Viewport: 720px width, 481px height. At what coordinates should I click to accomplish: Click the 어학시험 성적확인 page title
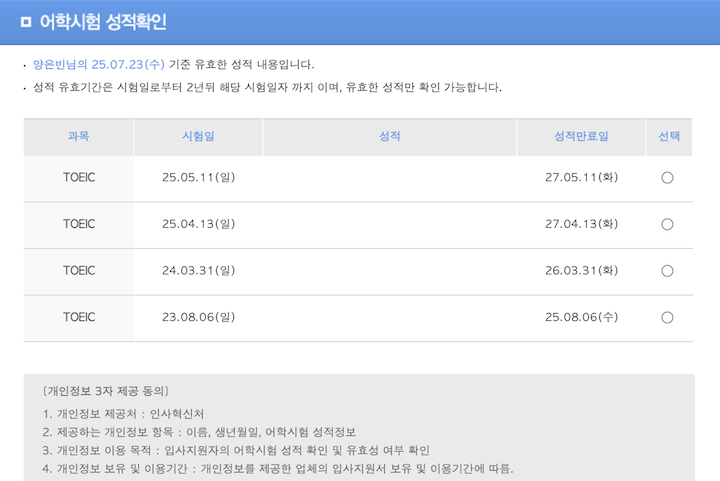103,22
